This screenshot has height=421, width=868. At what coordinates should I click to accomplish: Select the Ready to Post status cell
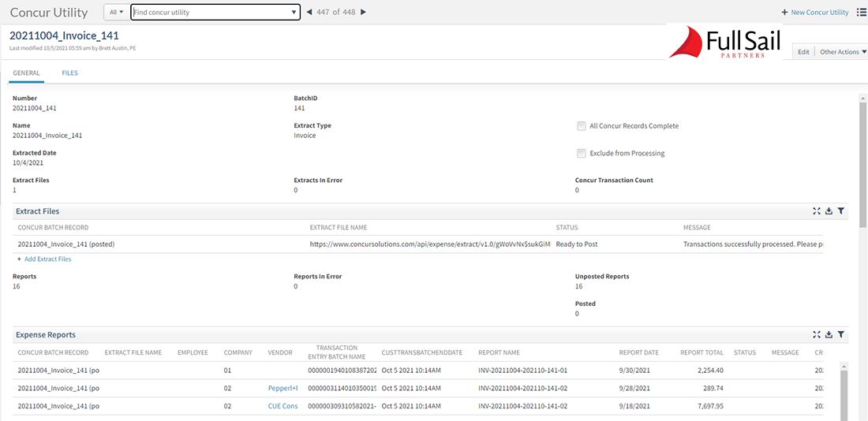[x=577, y=244]
